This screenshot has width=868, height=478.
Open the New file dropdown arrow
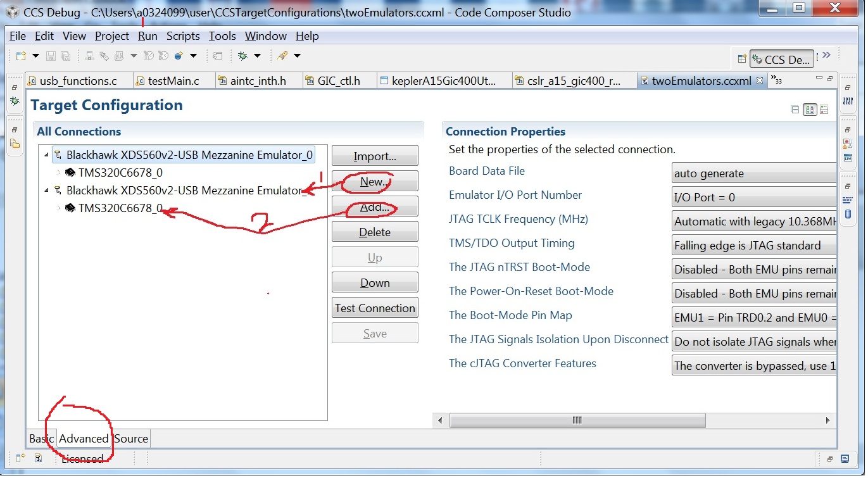(35, 56)
